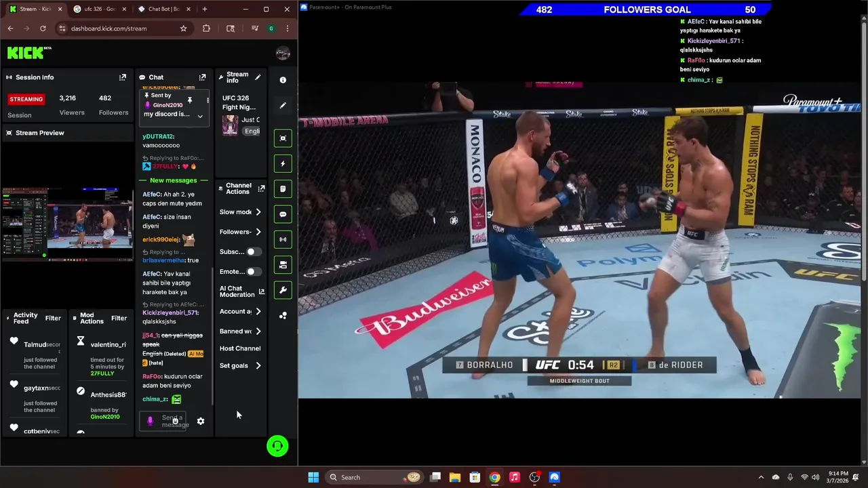
Task: Click the document sidebar icon
Action: point(283,188)
